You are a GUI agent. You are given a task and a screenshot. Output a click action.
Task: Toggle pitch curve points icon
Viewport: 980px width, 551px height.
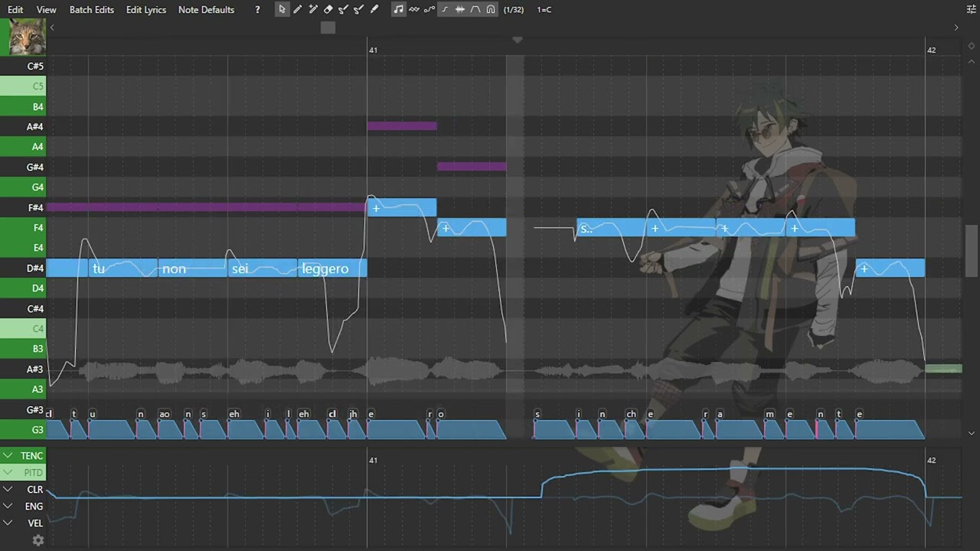tap(430, 10)
